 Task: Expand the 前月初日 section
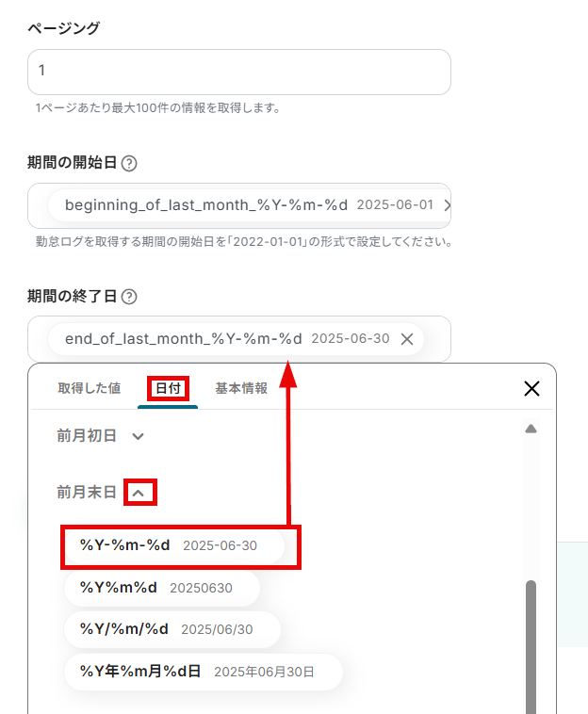[138, 436]
